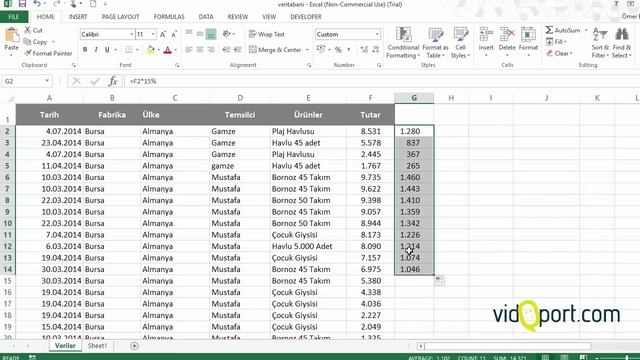Open the Calibri font name dropdown
Viewport: 640px width, 360px height.
[x=131, y=34]
